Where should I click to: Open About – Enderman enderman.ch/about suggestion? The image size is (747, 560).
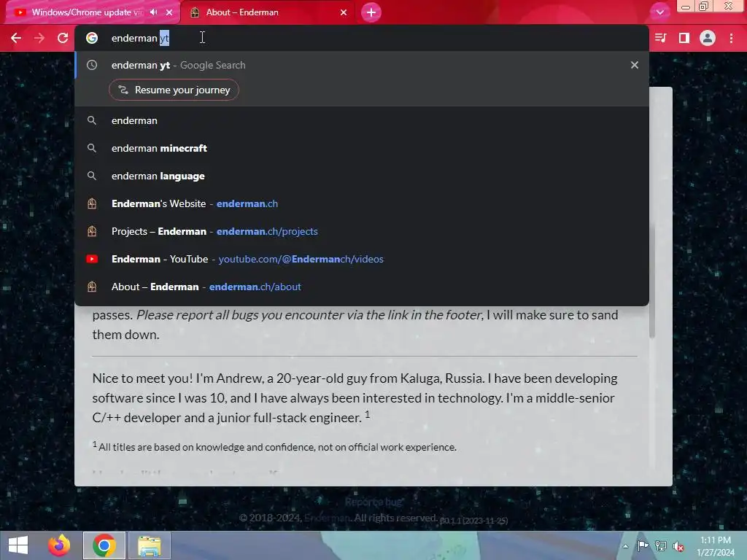[x=362, y=287]
